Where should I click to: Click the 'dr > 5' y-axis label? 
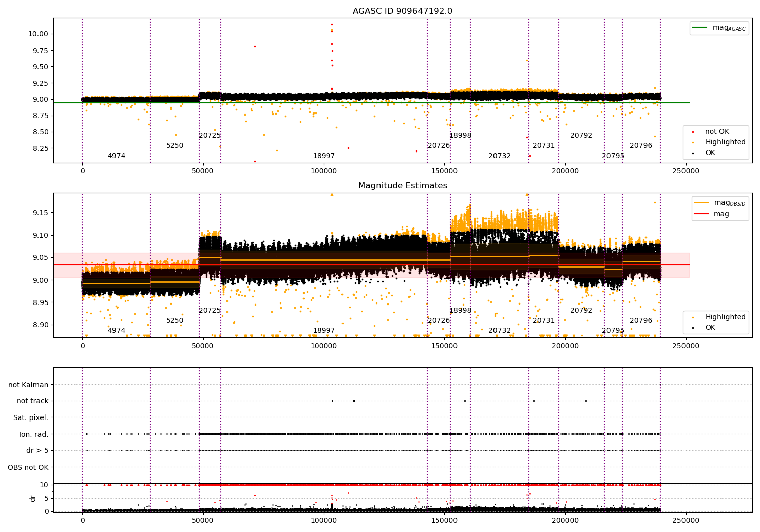point(37,450)
